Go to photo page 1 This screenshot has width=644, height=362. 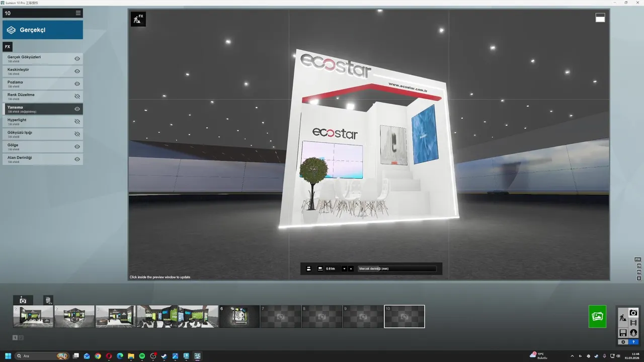(x=15, y=337)
